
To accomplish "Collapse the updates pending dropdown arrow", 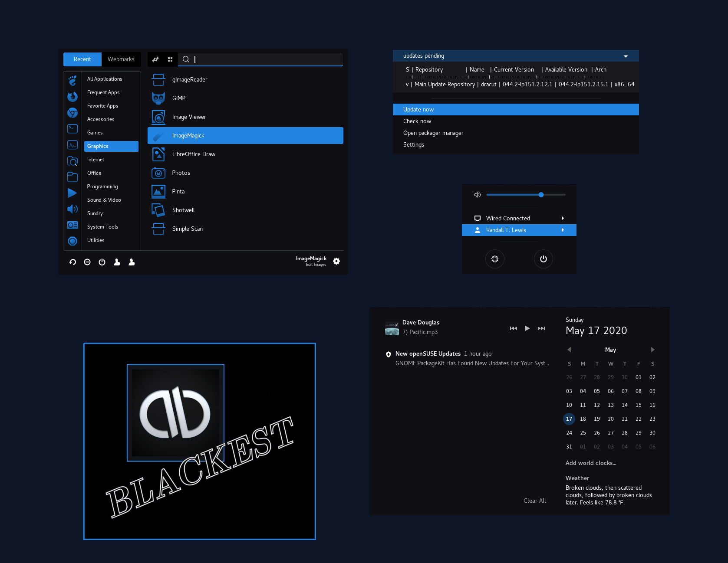I will (626, 56).
